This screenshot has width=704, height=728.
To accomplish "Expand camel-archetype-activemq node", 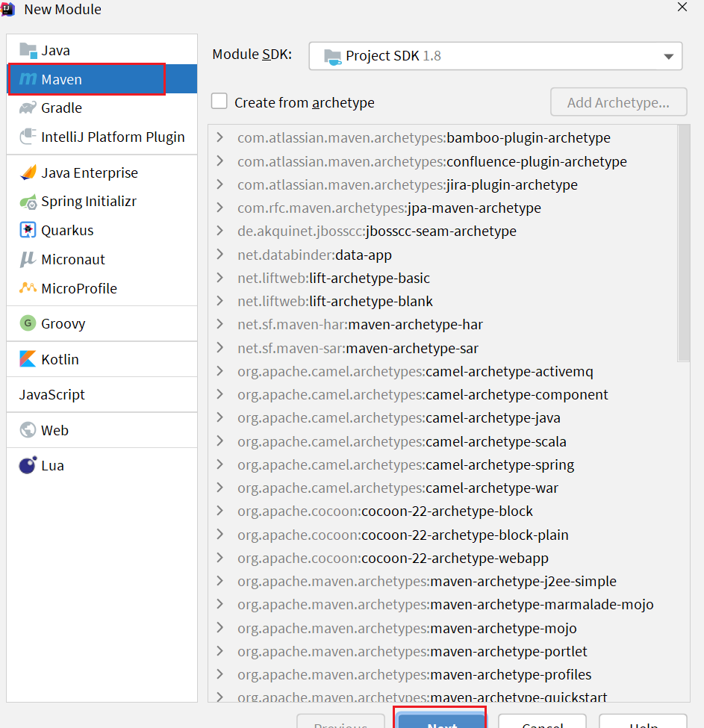I will 220,371.
